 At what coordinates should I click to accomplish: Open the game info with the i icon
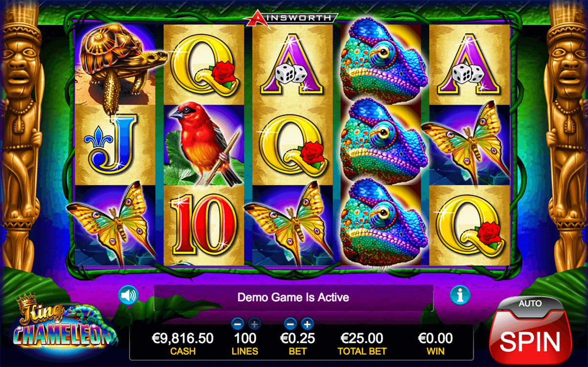(460, 295)
